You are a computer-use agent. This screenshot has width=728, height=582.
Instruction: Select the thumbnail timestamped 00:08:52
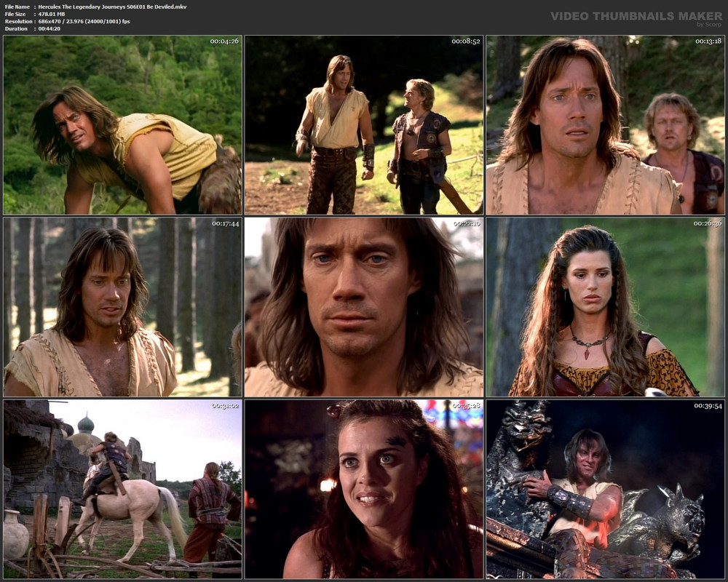pos(364,125)
